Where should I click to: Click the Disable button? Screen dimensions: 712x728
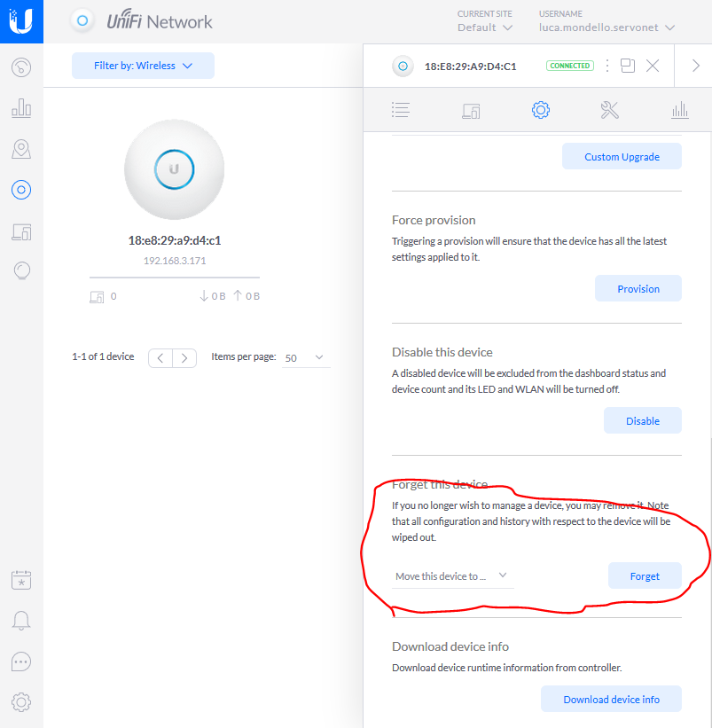pyautogui.click(x=642, y=420)
